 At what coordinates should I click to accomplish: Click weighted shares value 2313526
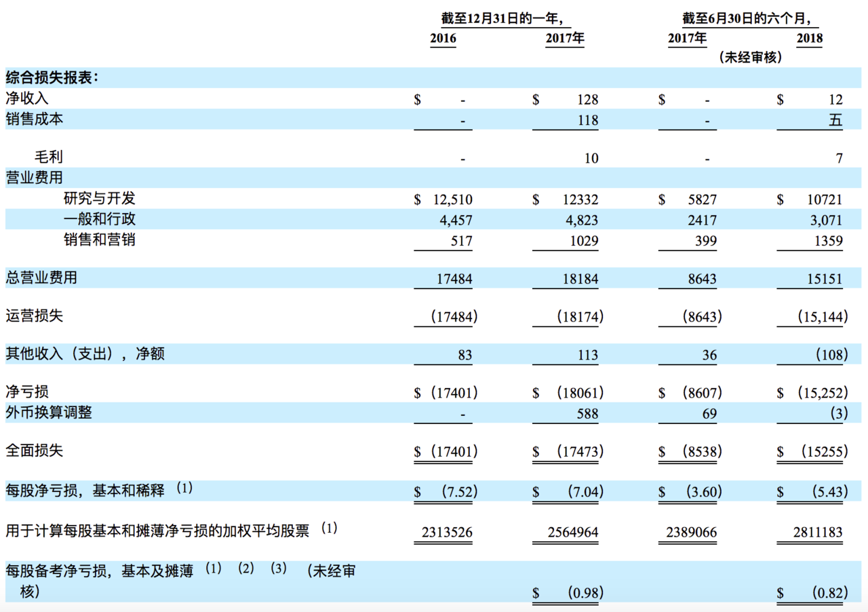pyautogui.click(x=446, y=533)
